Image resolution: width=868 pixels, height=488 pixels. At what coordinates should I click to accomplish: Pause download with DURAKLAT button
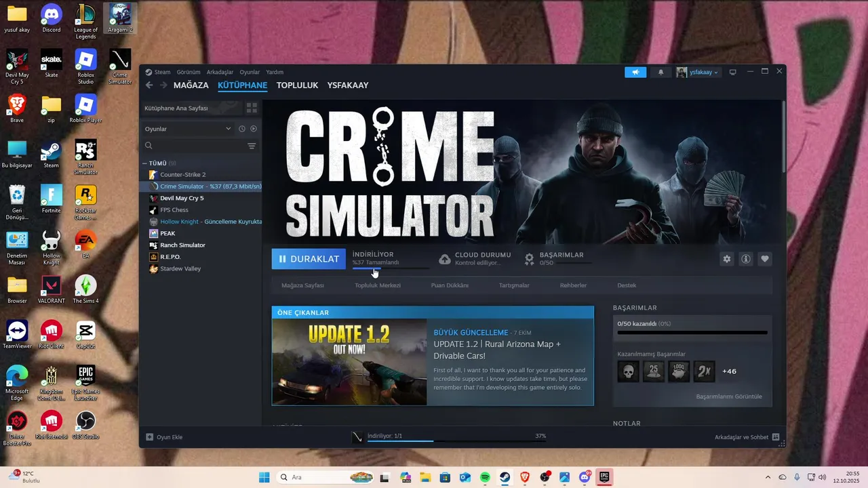point(309,259)
